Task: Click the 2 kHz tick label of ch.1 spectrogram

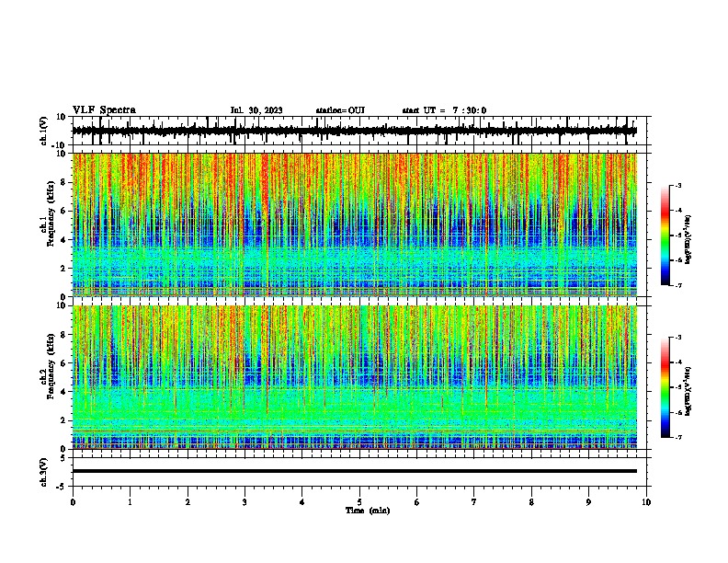Action: (x=63, y=269)
